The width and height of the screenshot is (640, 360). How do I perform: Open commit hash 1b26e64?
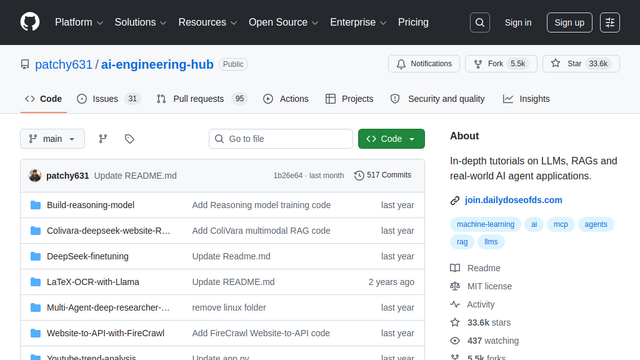coord(288,176)
